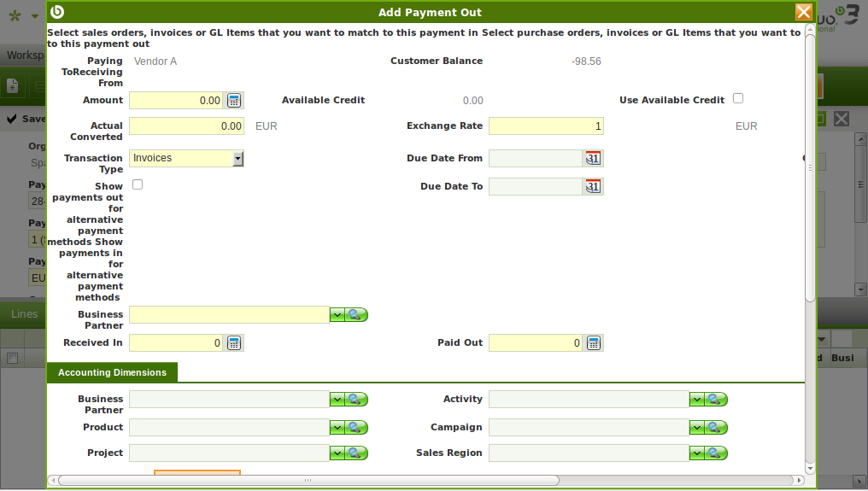This screenshot has height=491, width=868.
Task: Select the Accounting Dimensions tab
Action: click(x=112, y=372)
